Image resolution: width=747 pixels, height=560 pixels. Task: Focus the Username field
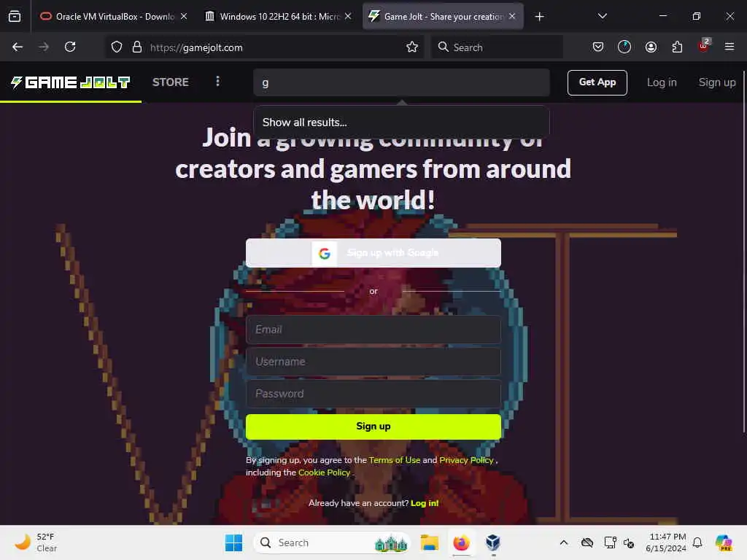pyautogui.click(x=373, y=362)
